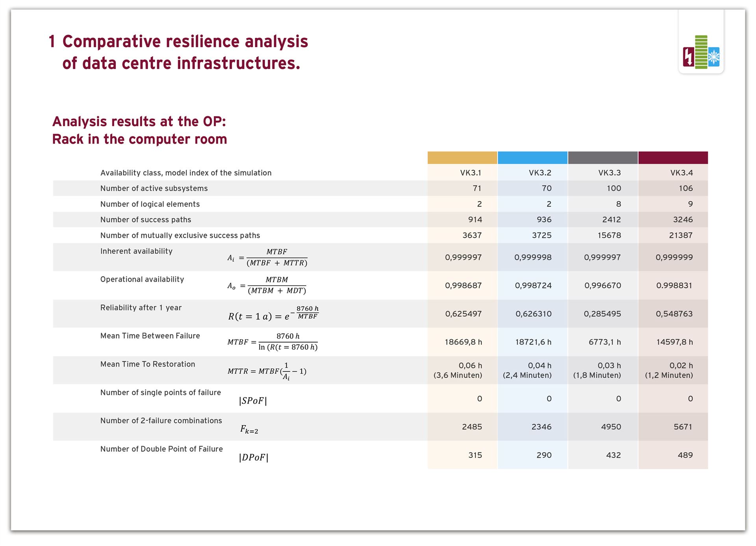Click the gold VK3.1 column header swatch
Screen dimensions: 756x546
[x=462, y=158]
